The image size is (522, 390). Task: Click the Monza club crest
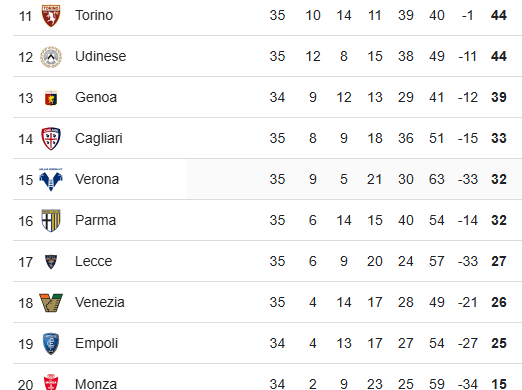click(x=51, y=382)
